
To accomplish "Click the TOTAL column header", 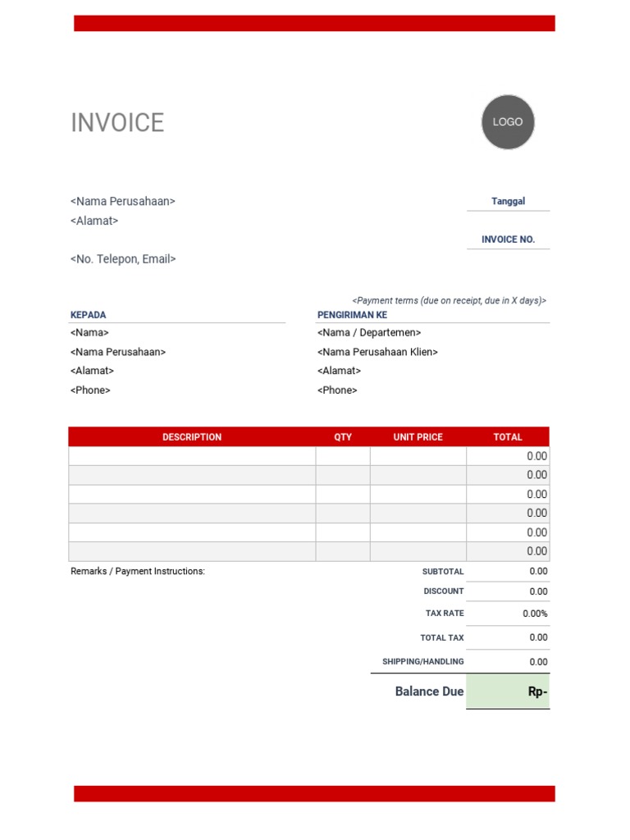I will click(x=508, y=437).
